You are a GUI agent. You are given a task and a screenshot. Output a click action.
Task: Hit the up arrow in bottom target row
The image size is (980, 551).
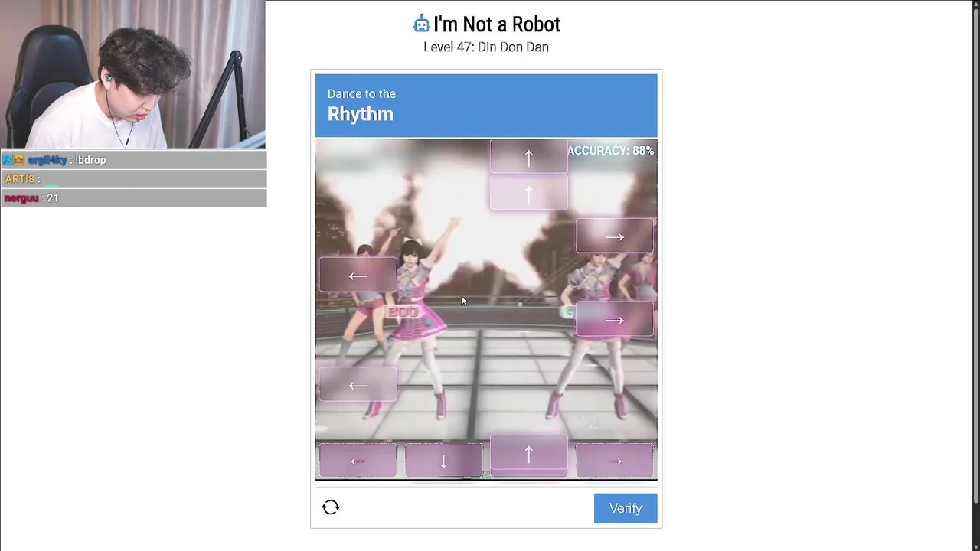coord(528,455)
